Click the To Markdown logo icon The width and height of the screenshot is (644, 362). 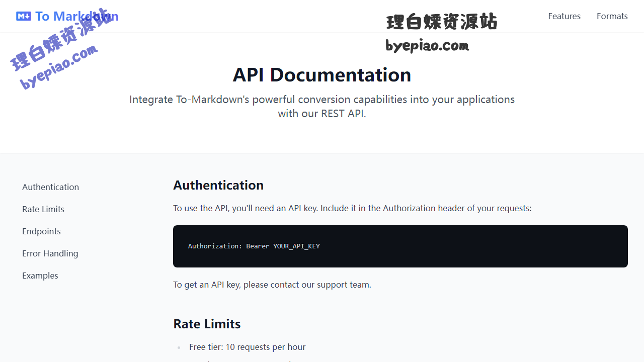[x=24, y=16]
